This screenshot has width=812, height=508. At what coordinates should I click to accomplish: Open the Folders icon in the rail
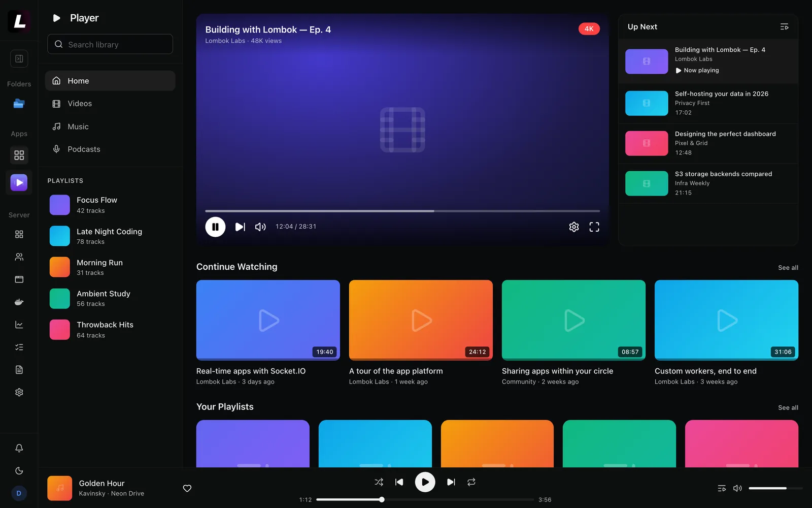pos(19,104)
